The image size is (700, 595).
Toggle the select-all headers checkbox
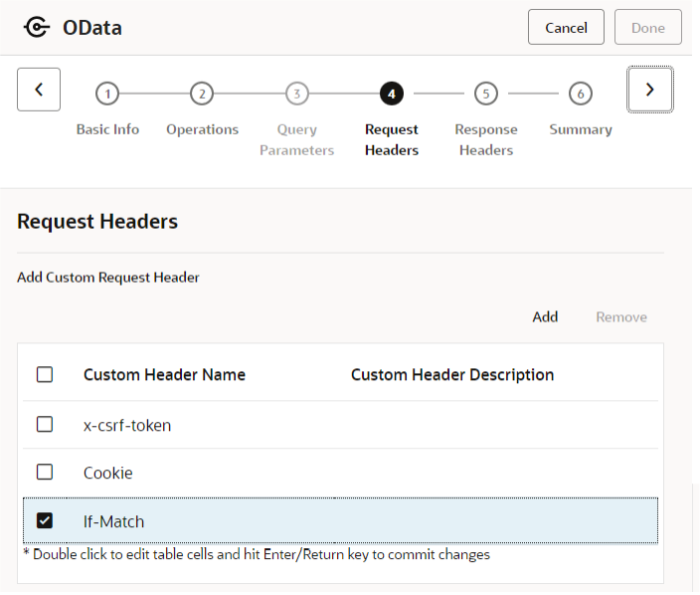coord(45,374)
